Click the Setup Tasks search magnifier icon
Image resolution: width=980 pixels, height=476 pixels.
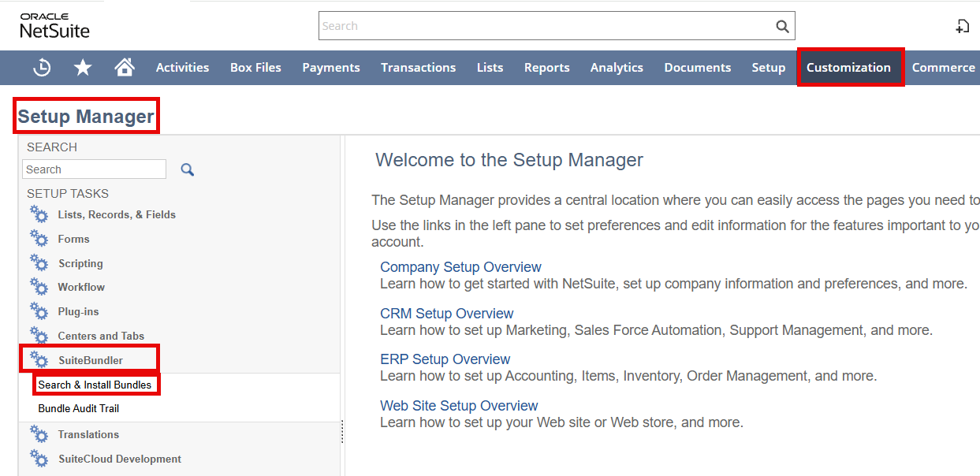point(187,169)
